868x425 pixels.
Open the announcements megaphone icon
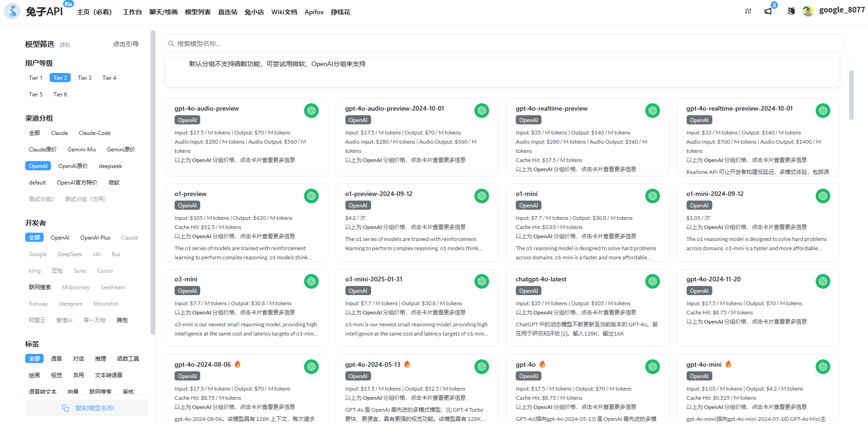(x=768, y=11)
